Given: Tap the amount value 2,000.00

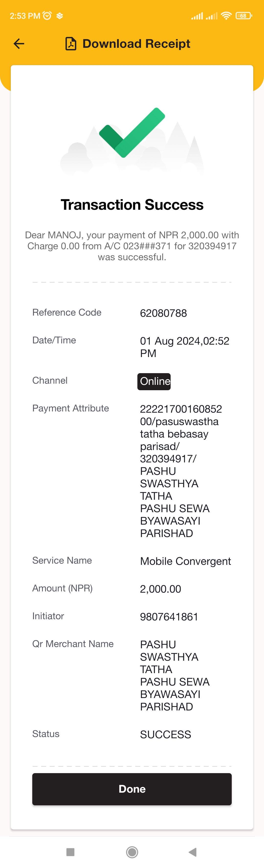Looking at the screenshot, I should 160,589.
